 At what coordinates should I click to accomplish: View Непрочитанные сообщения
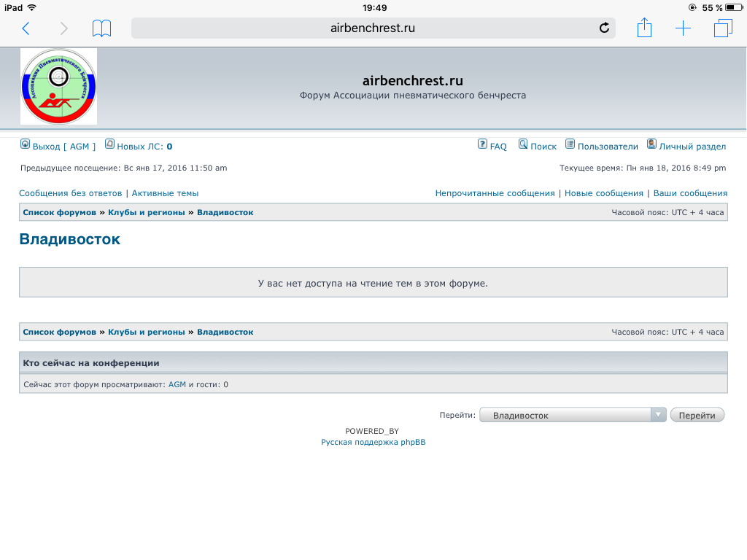tap(495, 193)
